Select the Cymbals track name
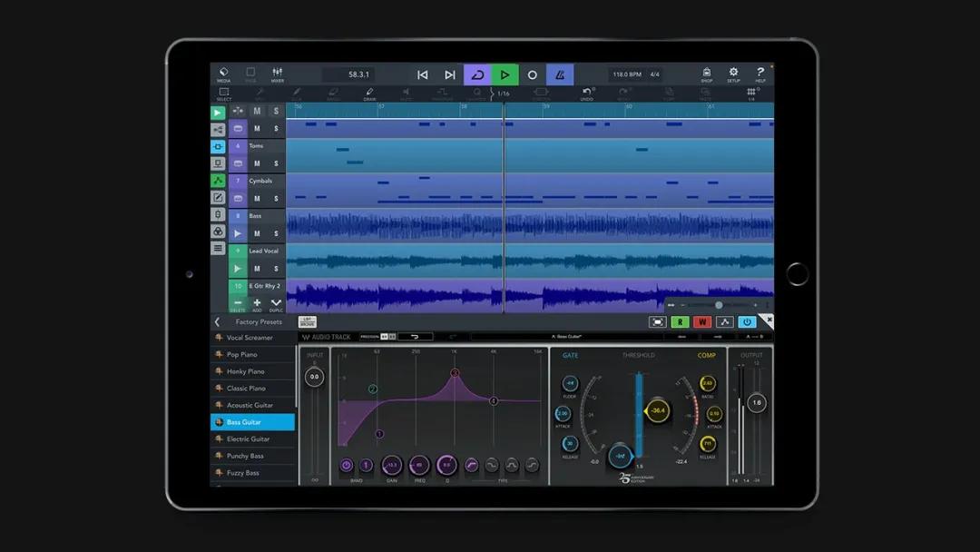The height and width of the screenshot is (552, 980). (x=260, y=182)
